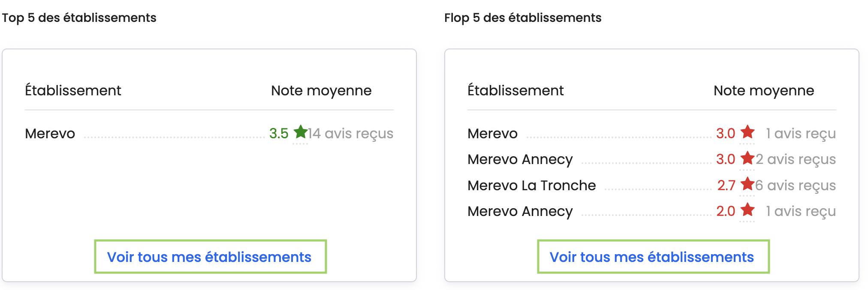Click the 2.7 rating value
Viewport: 868px width, 304px height.
(726, 185)
